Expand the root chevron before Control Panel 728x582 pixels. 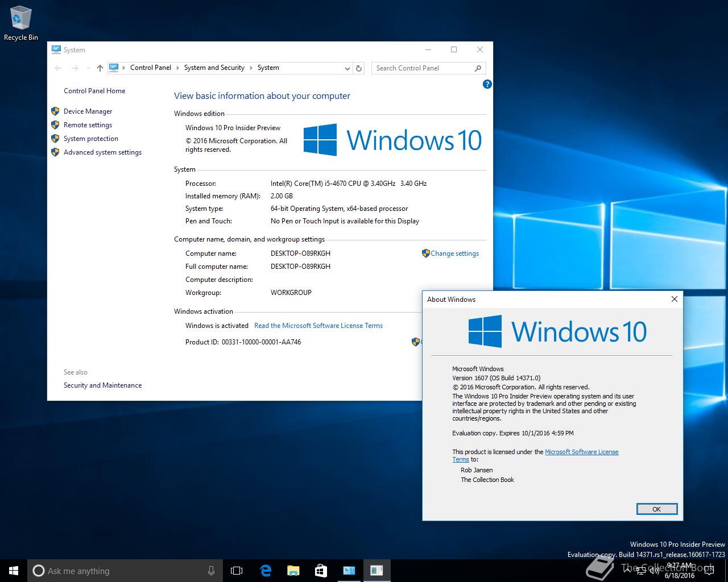(124, 68)
